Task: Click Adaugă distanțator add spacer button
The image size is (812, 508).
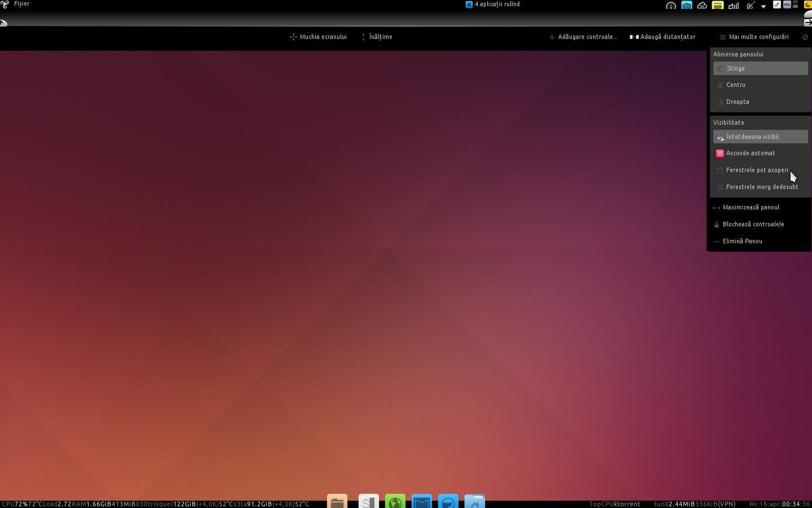Action: coord(663,37)
